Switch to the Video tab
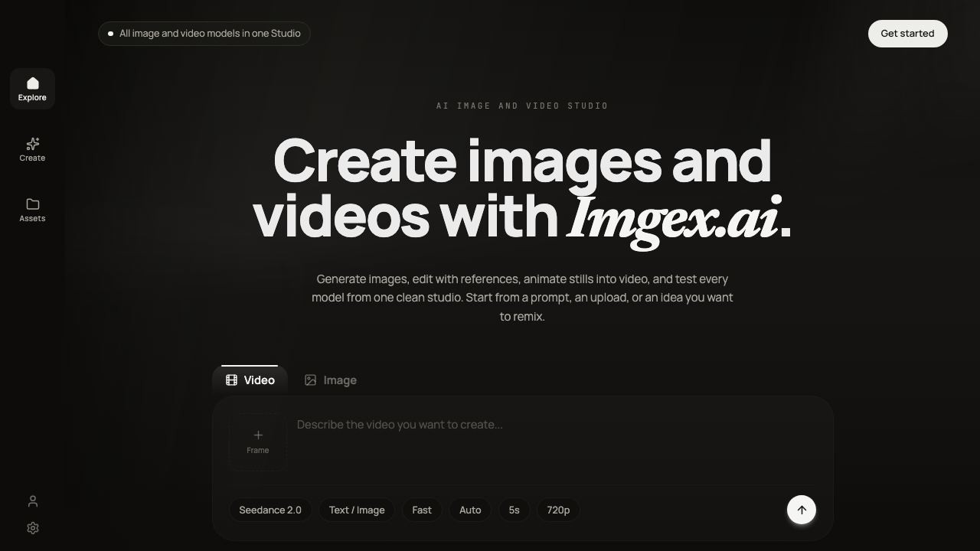The height and width of the screenshot is (551, 980). (x=250, y=380)
